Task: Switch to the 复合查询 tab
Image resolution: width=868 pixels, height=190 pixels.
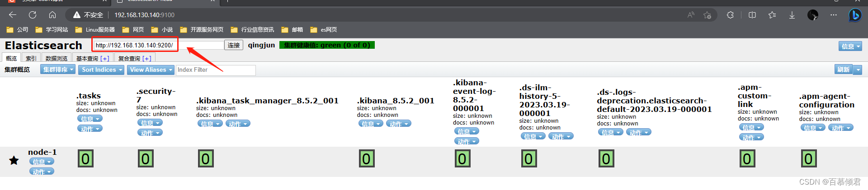Action: pyautogui.click(x=129, y=58)
